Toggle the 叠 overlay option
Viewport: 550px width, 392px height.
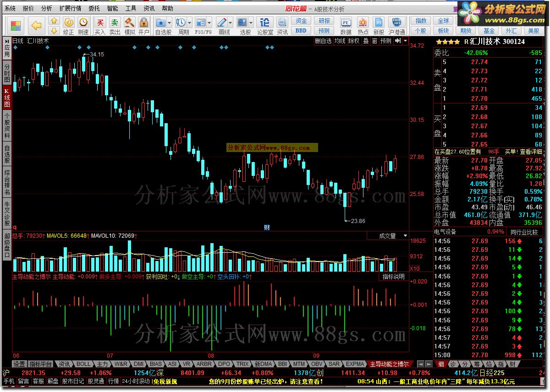coord(366,41)
